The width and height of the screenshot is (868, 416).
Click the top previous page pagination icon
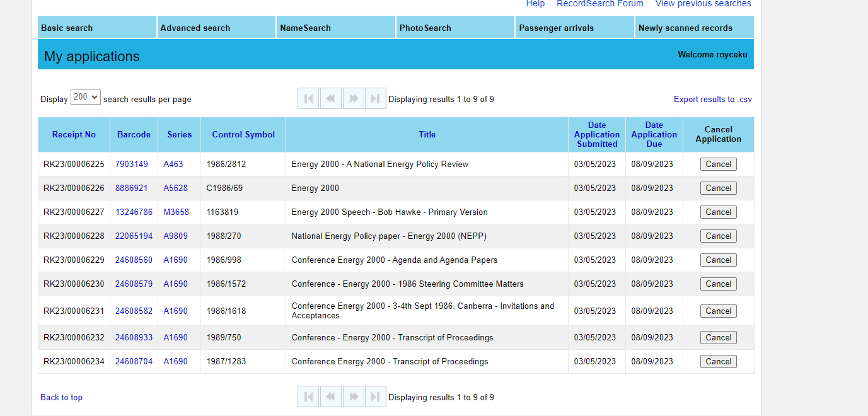(x=331, y=98)
